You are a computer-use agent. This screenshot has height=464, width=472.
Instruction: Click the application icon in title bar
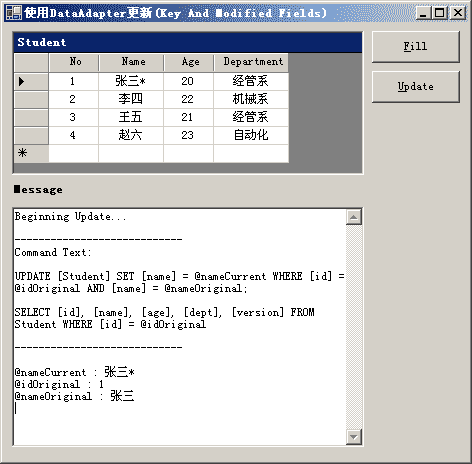click(14, 13)
